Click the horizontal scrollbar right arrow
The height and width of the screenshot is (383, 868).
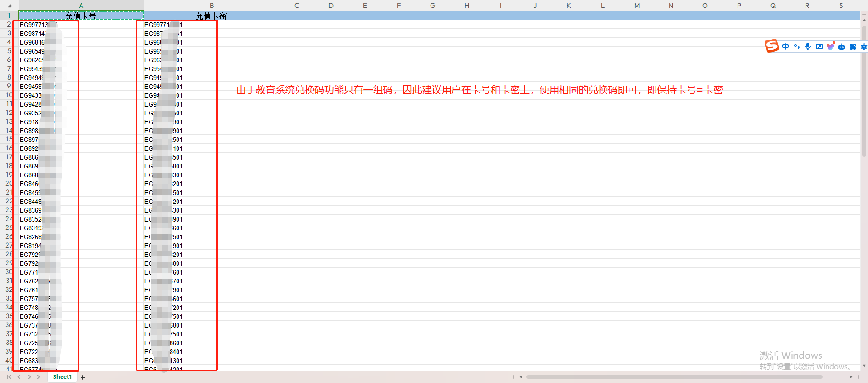(x=851, y=377)
